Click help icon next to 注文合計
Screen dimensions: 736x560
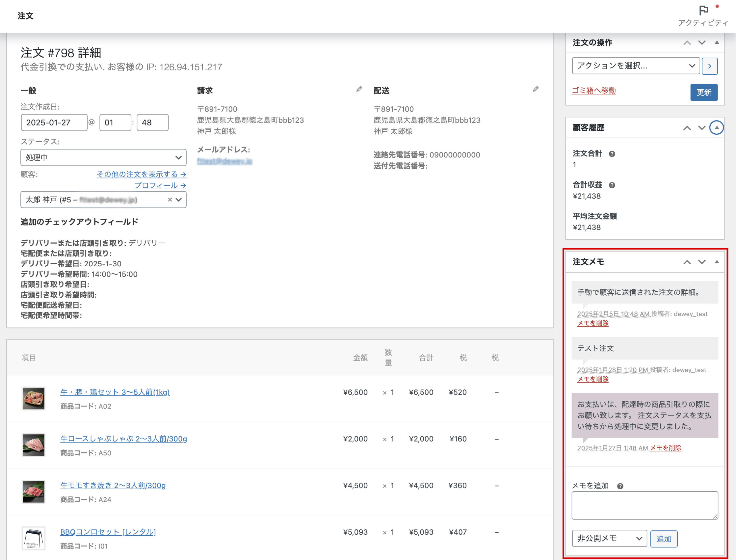point(612,154)
